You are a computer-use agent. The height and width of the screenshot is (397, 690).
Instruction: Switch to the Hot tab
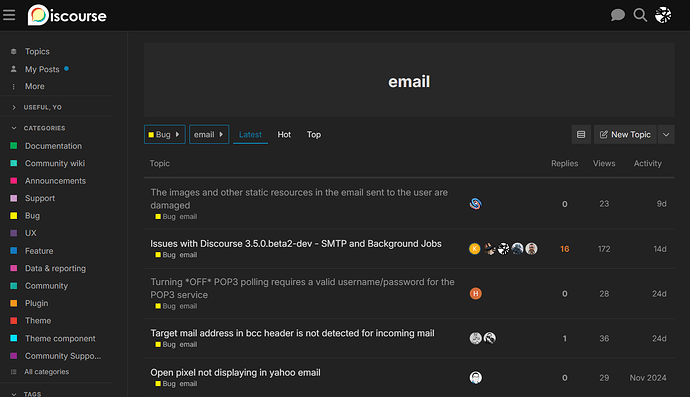coord(284,135)
